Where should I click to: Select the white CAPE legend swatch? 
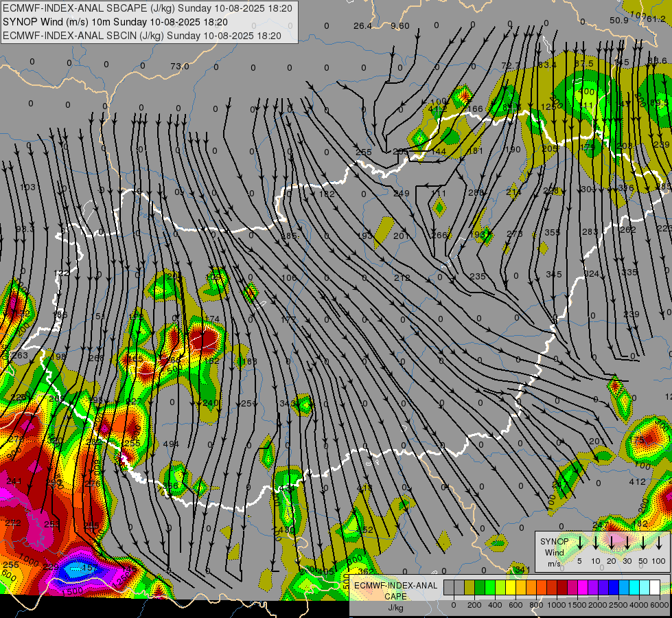[654, 588]
